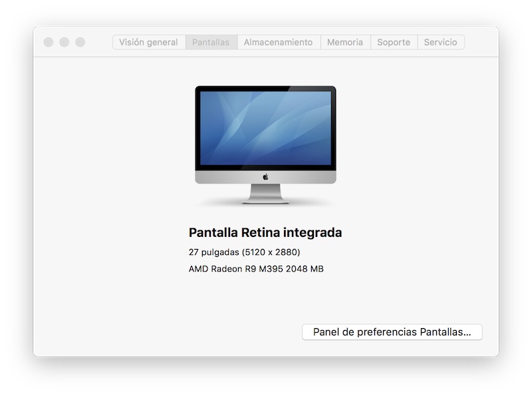The height and width of the screenshot is (396, 532).
Task: Click the 27 pulgadas (5120 x 2880) text
Action: pos(244,252)
